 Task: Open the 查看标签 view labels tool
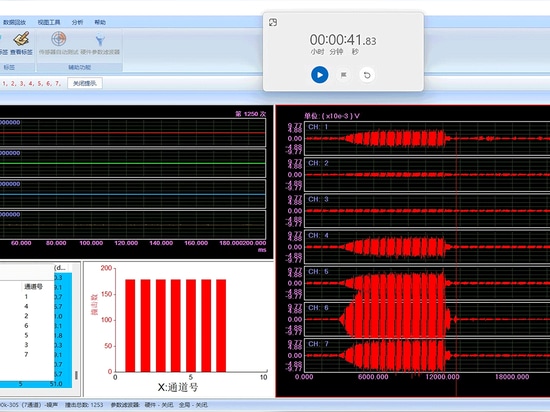click(x=21, y=43)
